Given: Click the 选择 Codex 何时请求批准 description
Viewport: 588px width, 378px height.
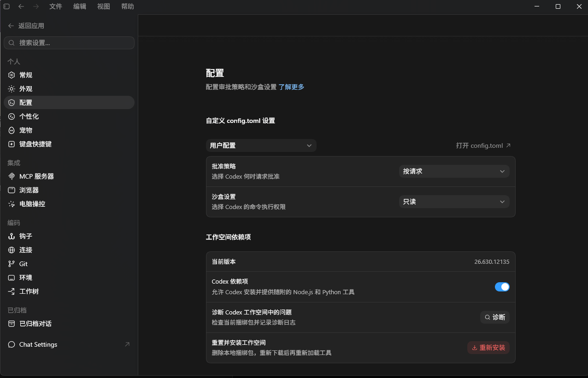Looking at the screenshot, I should click(x=246, y=176).
